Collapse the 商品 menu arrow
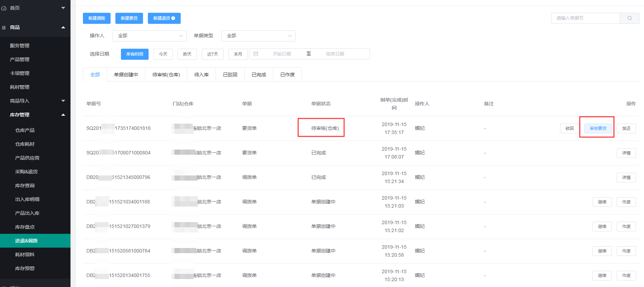 point(63,27)
